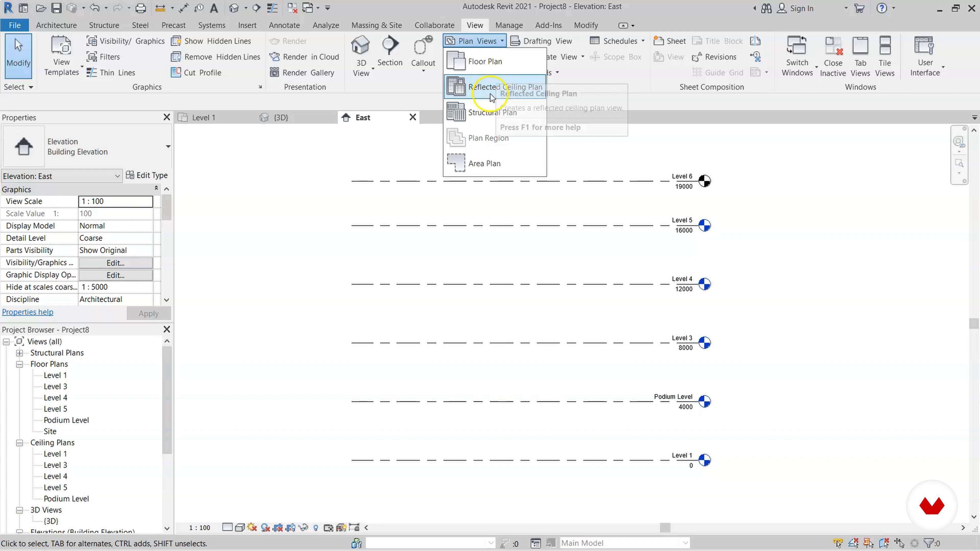The width and height of the screenshot is (980, 551).
Task: Click the Properties panel vertical scrollbar
Action: coord(166,208)
